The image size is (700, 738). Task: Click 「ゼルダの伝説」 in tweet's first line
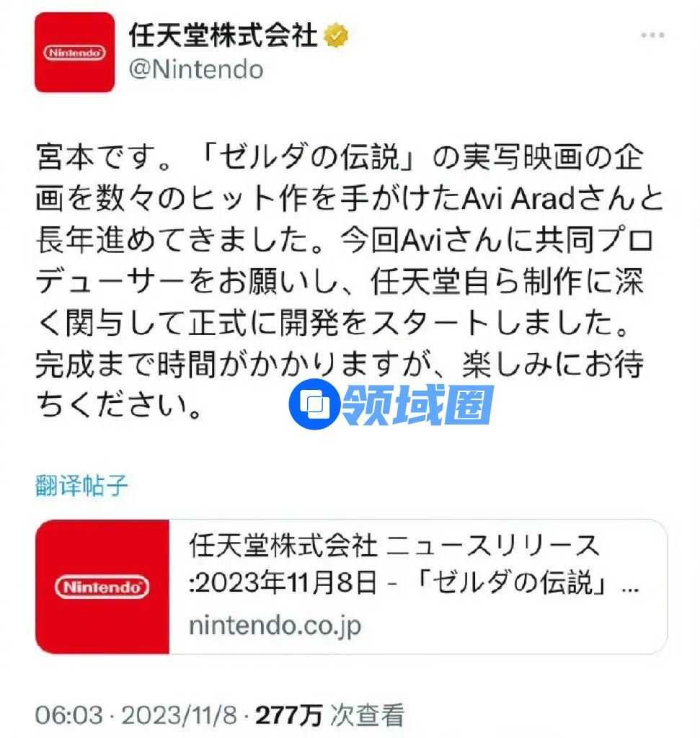309,157
